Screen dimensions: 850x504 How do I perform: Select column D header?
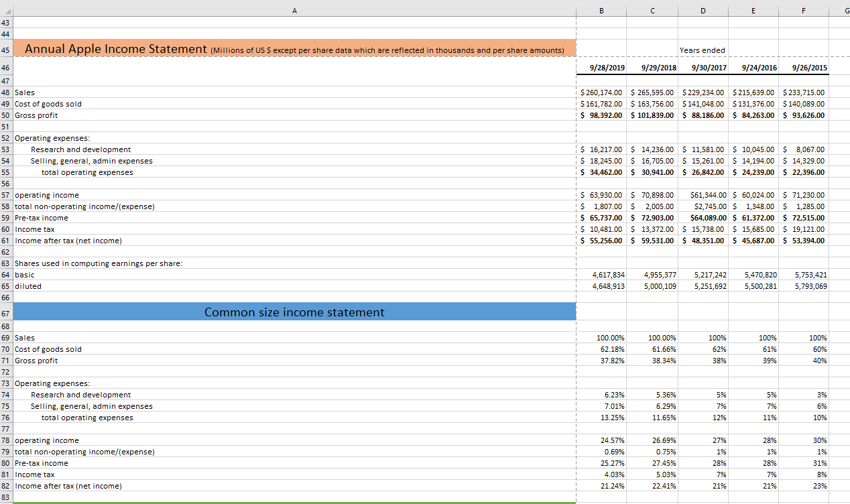coord(703,10)
